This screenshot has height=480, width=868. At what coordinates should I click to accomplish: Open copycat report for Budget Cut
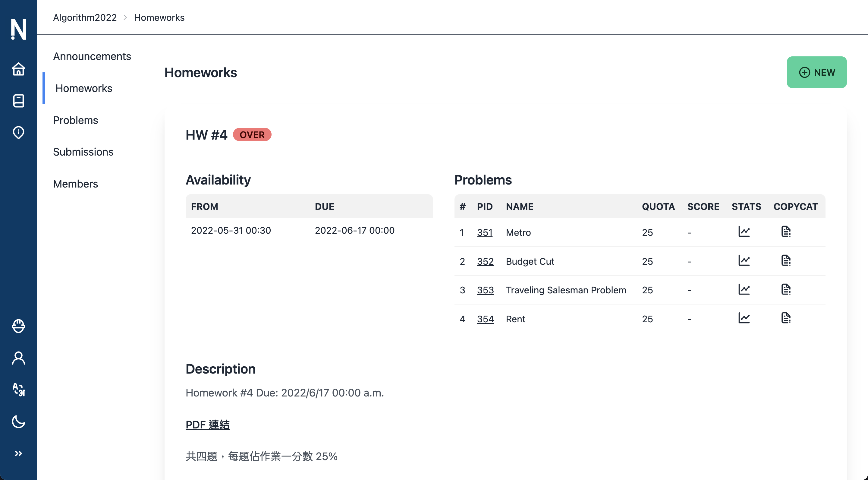(x=786, y=261)
